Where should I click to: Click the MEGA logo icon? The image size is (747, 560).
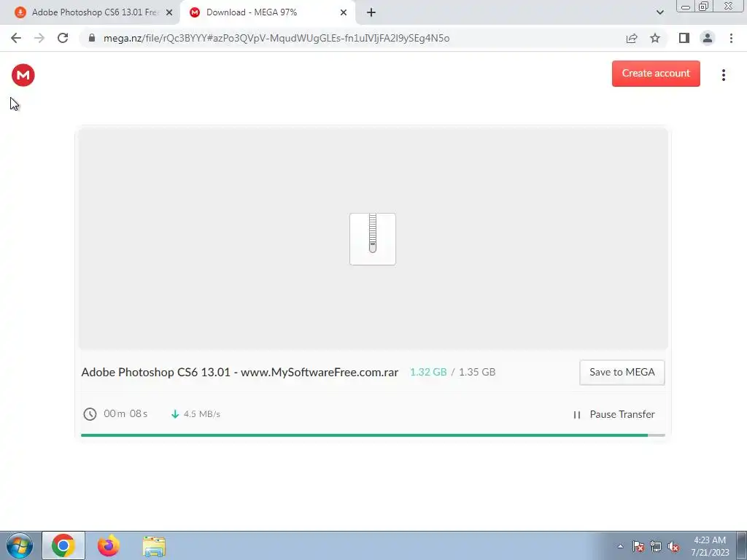pyautogui.click(x=23, y=75)
